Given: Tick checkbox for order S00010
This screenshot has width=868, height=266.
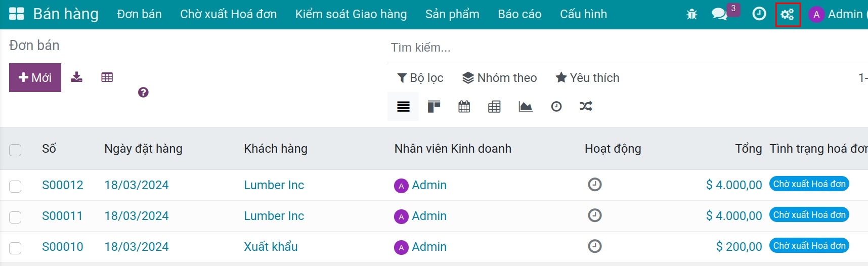Looking at the screenshot, I should 15,248.
